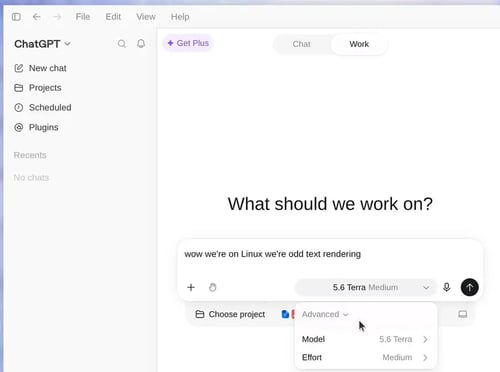
Task: Click the laptop icon below the composer
Action: [462, 314]
